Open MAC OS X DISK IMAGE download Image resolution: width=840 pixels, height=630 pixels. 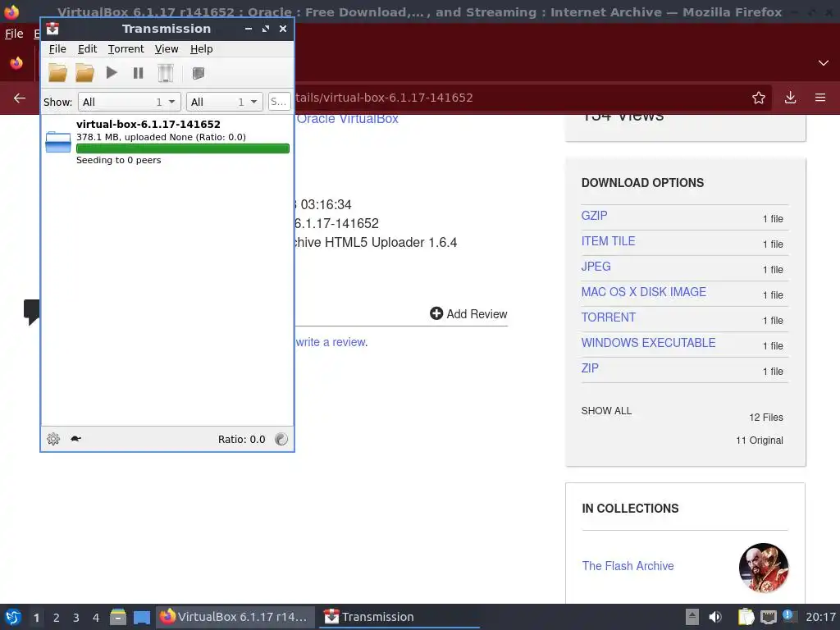[x=643, y=292]
